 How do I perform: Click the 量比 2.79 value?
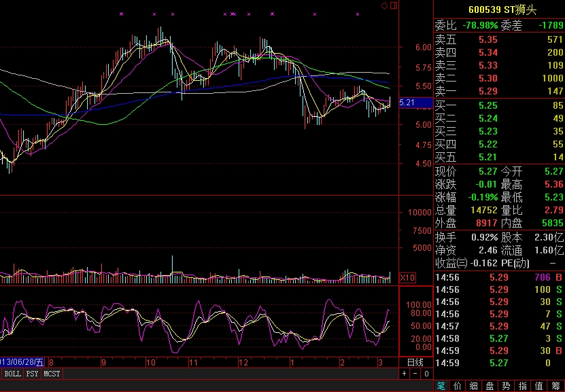point(554,210)
